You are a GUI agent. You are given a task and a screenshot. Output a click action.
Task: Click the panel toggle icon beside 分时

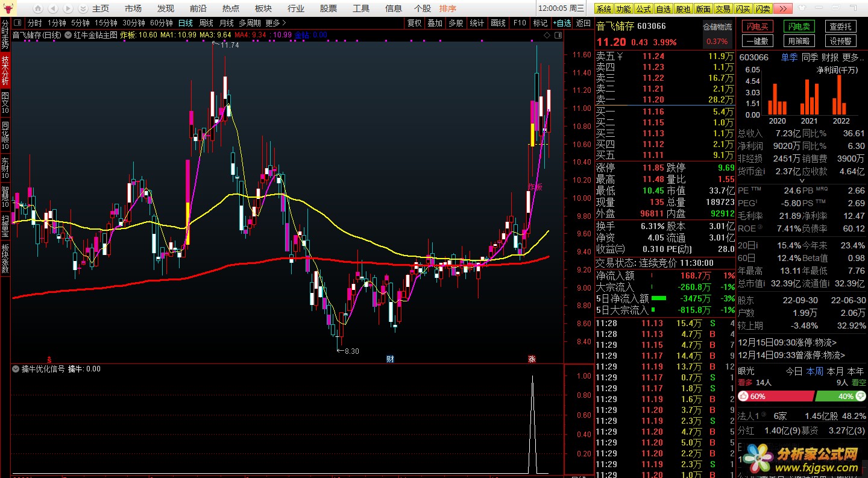[x=18, y=23]
